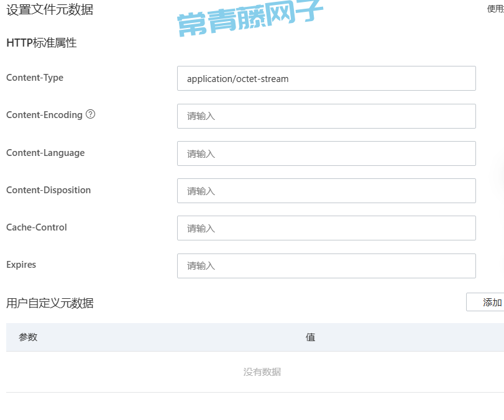Click the 值 column header

310,337
